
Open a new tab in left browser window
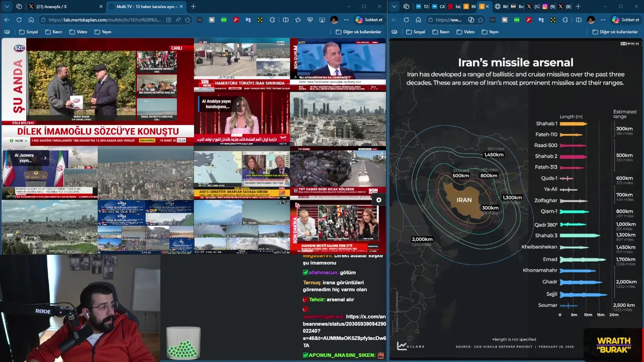[193, 7]
